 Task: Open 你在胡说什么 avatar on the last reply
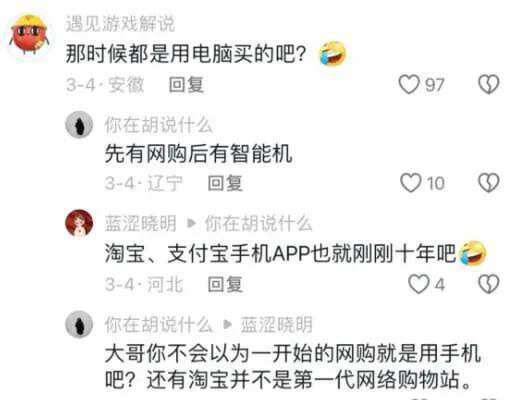tap(79, 324)
